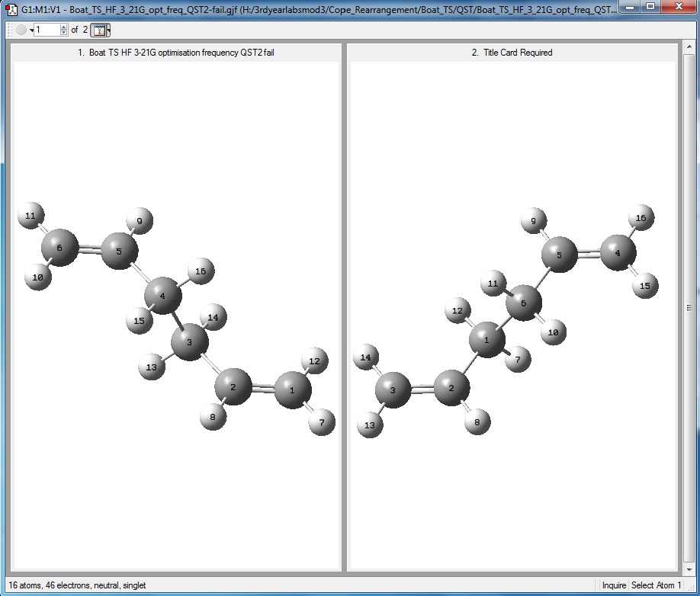This screenshot has height=596, width=700.
Task: Select hydrogen atom 8 in the right molecule panel
Action: click(477, 421)
